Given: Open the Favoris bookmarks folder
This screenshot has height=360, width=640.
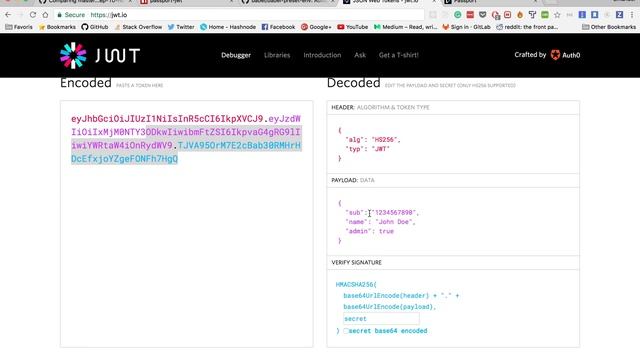Looking at the screenshot, I should point(19,27).
